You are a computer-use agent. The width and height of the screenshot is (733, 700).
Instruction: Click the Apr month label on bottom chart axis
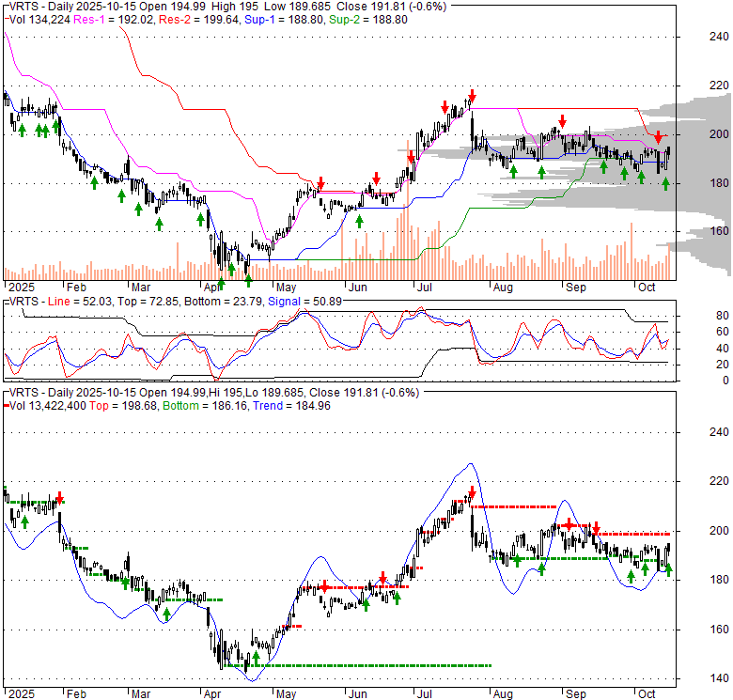tap(212, 694)
